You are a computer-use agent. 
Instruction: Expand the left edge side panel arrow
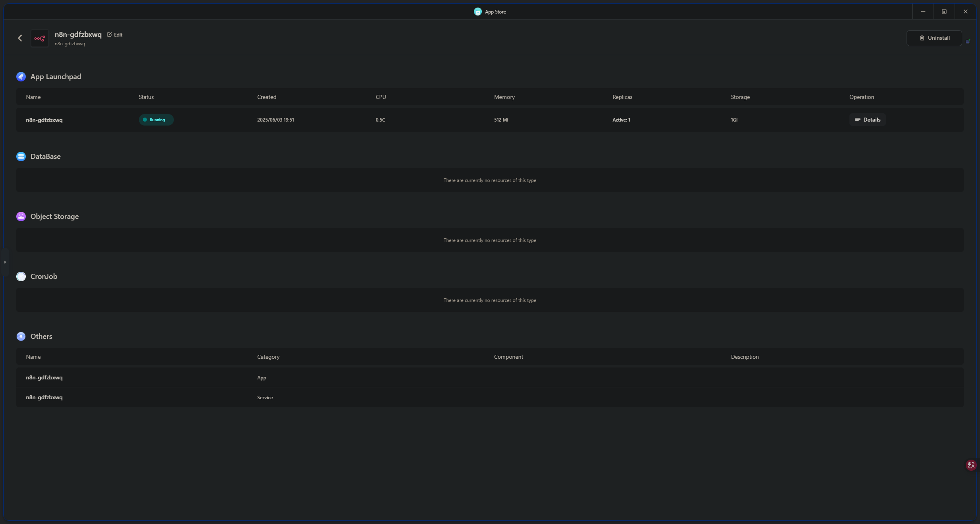5,262
